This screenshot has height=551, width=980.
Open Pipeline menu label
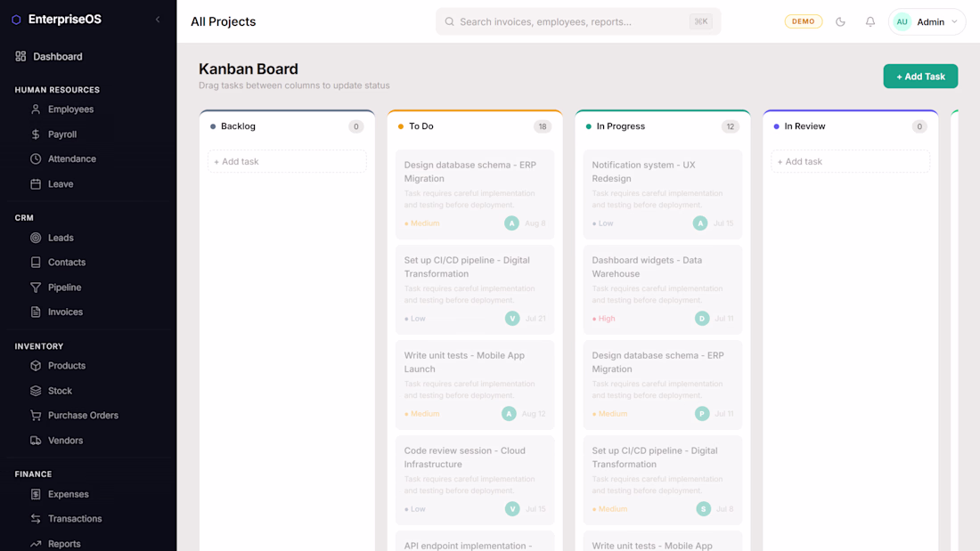(x=64, y=288)
